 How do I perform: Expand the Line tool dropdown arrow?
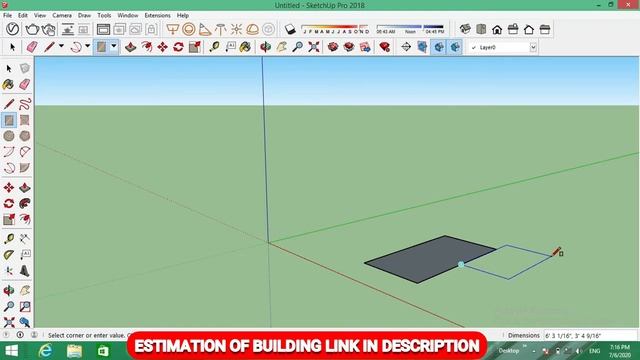point(61,46)
